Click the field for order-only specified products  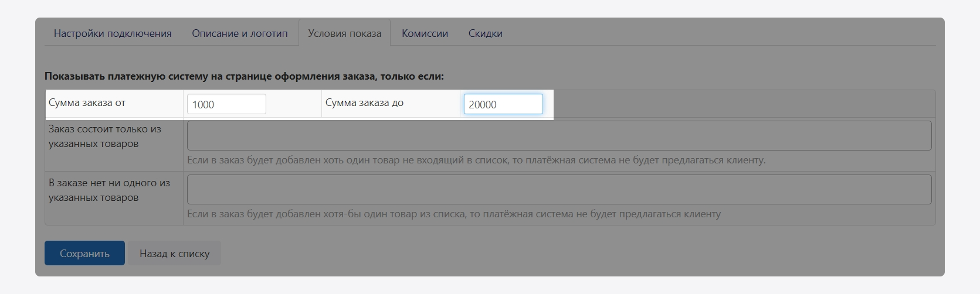558,135
